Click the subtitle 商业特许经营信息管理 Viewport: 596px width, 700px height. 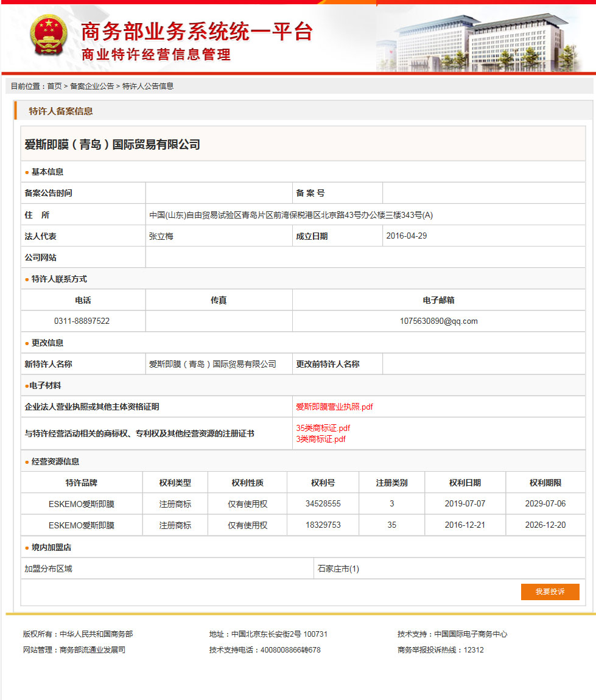[156, 54]
